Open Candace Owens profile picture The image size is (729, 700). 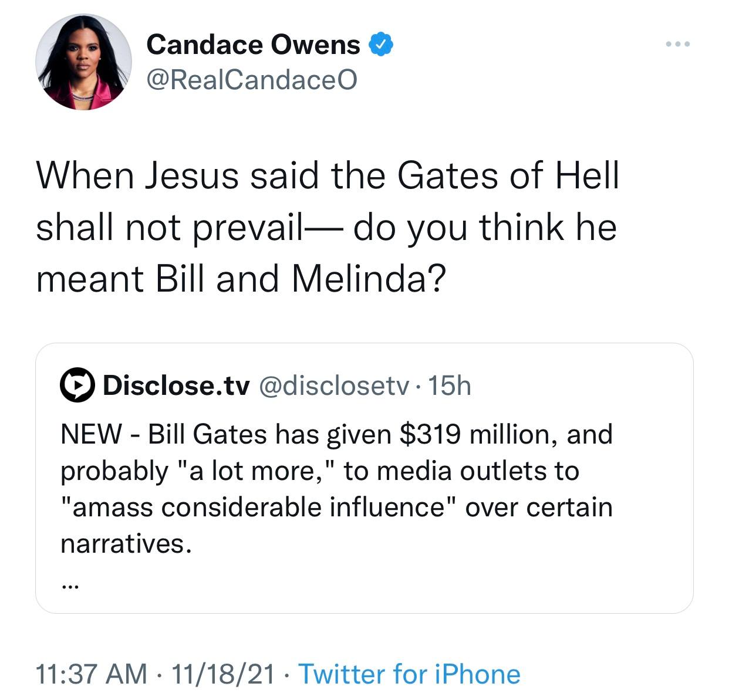[x=83, y=62]
